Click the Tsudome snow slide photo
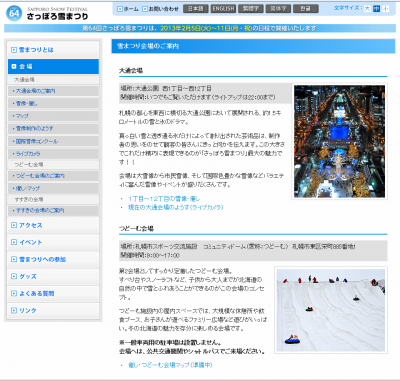The width and height of the screenshot is (400, 381). click(331, 310)
